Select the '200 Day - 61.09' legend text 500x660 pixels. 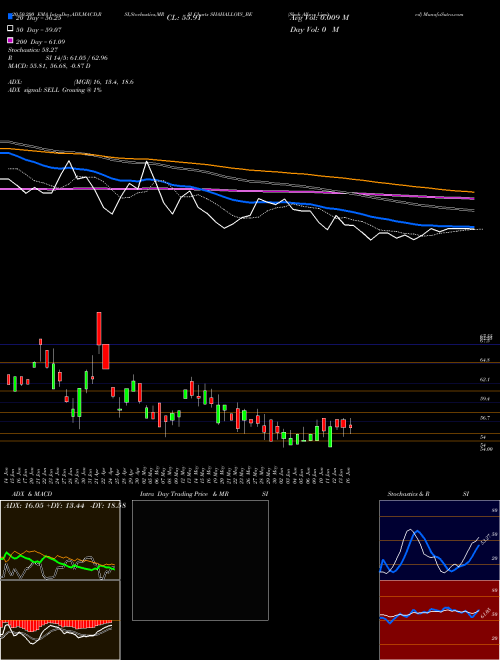coord(40,42)
